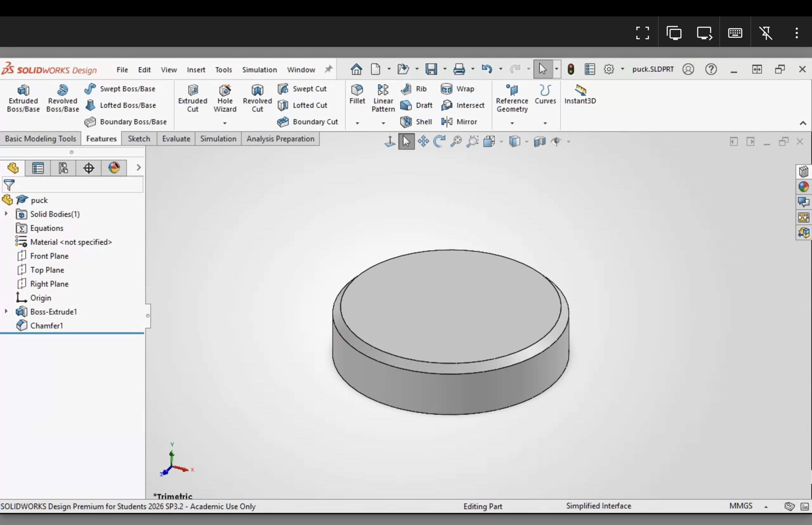Switch to the Sketch tab
The image size is (812, 525).
click(139, 139)
